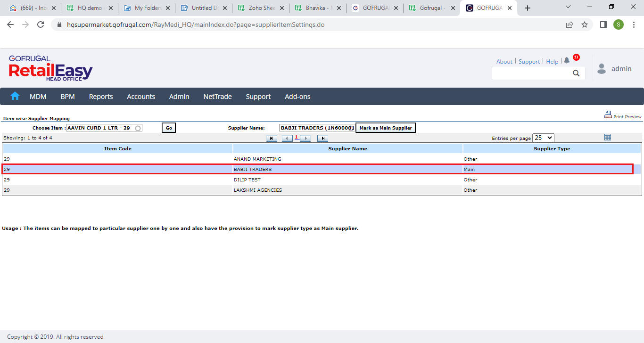Click the browser address bar URL
Image resolution: width=644 pixels, height=343 pixels.
pos(196,24)
